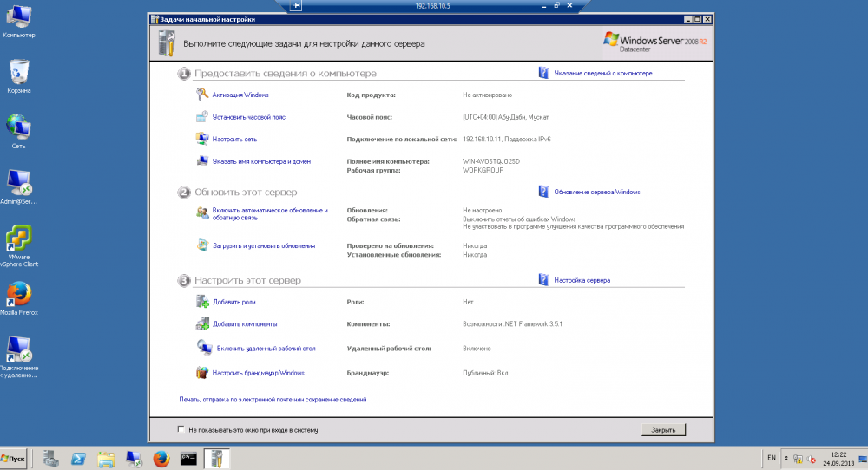Screen dimensions: 868x470
Task: Select the WORKGROUP value text
Action: [x=483, y=170]
